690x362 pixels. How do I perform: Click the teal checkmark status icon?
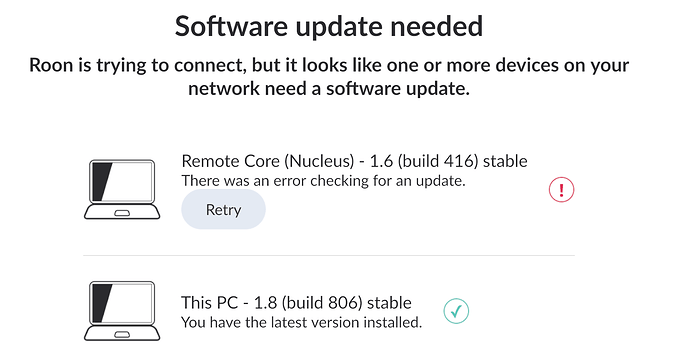point(456,311)
